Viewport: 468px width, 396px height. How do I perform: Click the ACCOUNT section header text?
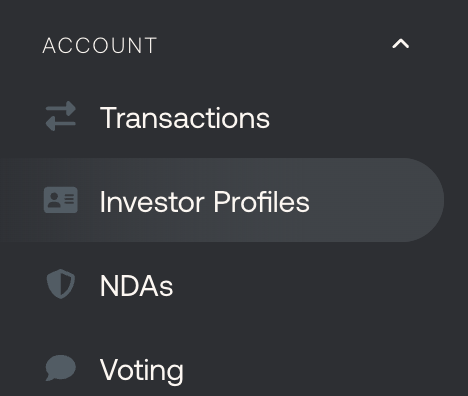(100, 45)
